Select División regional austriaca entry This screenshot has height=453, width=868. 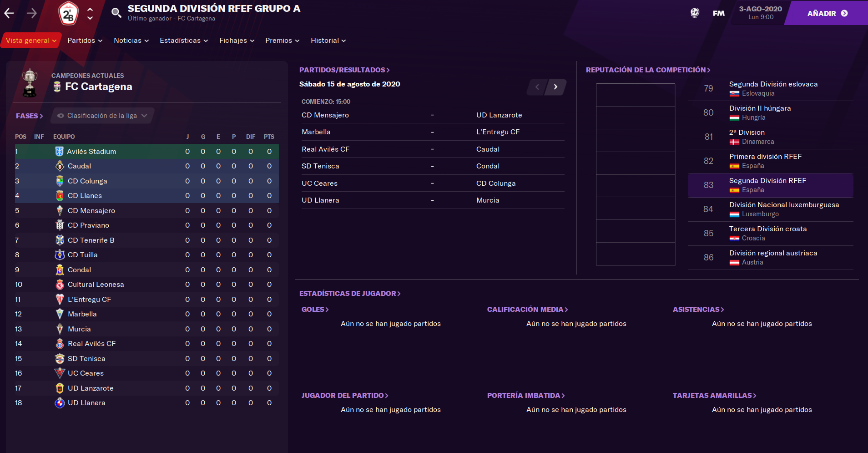[x=770, y=258]
